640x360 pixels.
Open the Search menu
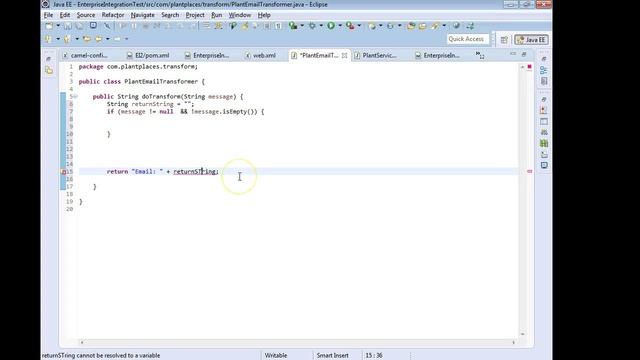click(170, 15)
